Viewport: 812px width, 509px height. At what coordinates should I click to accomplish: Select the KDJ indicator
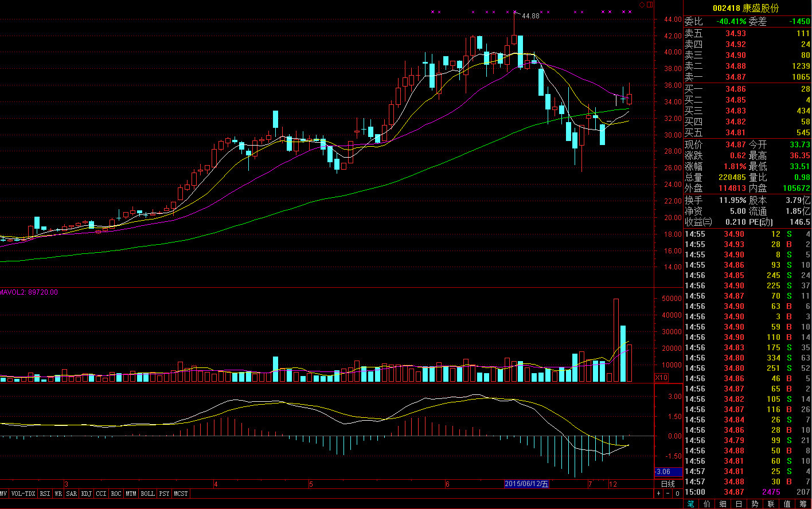coord(86,494)
